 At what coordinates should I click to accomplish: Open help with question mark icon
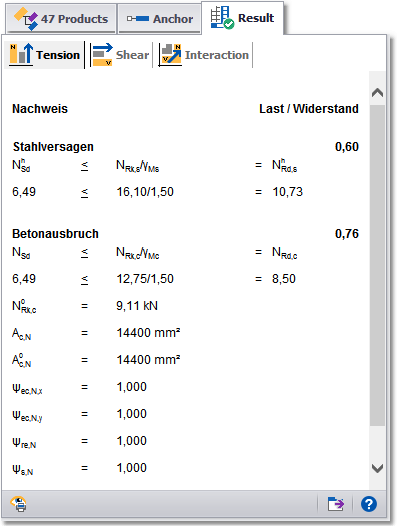[x=369, y=504]
